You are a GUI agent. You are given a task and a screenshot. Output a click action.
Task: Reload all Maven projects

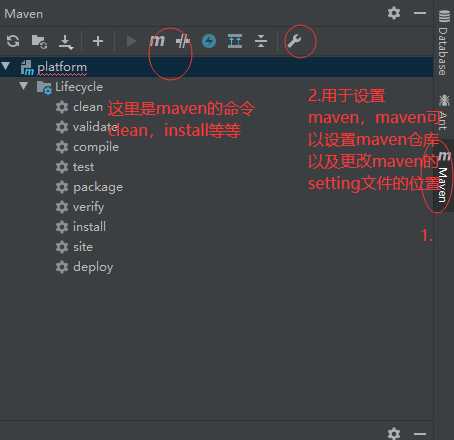(x=13, y=41)
